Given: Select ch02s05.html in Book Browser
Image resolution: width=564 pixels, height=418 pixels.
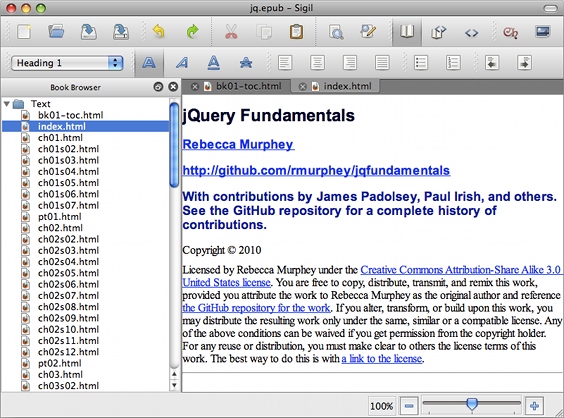Looking at the screenshot, I should [68, 273].
